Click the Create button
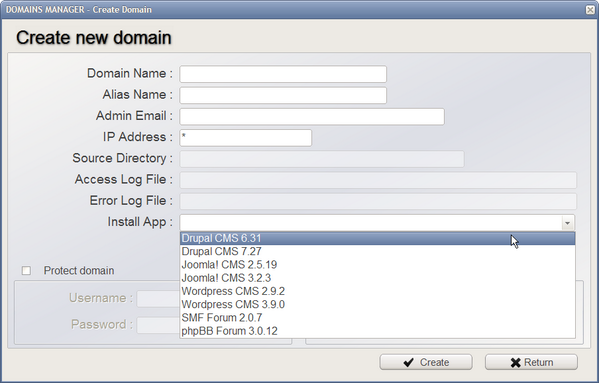The height and width of the screenshot is (383, 599). [426, 362]
